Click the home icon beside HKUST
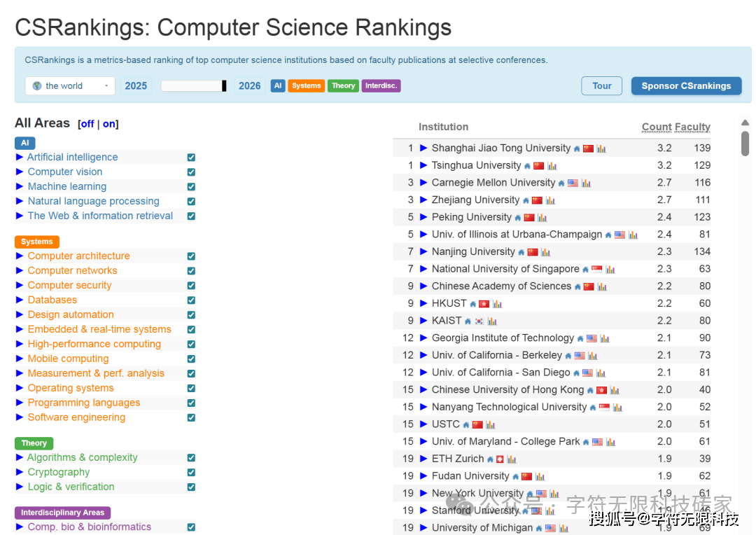756x535 pixels. 472,304
